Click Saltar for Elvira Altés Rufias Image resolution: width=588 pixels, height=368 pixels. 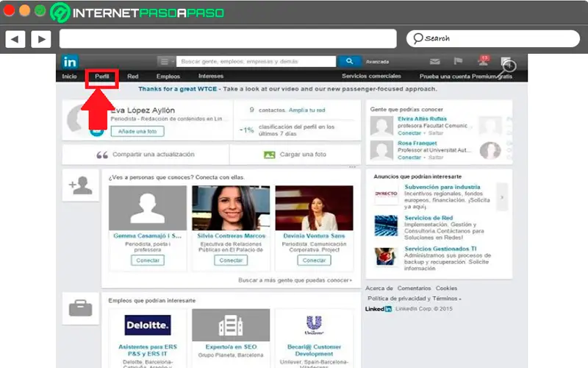(436, 133)
